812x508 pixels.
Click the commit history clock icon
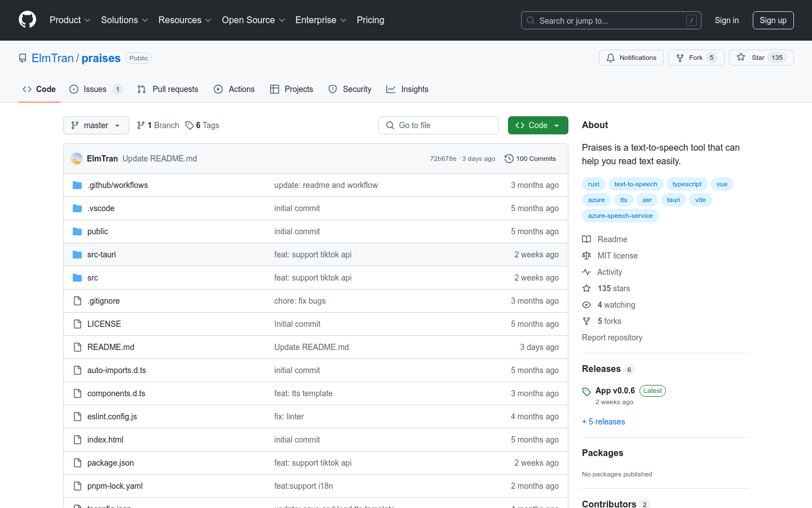click(509, 159)
